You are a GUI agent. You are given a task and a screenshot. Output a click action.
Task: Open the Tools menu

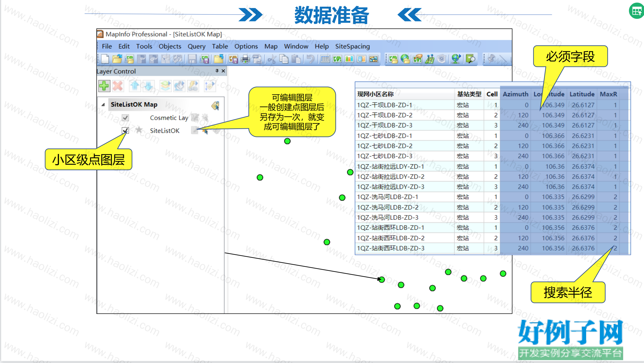pyautogui.click(x=144, y=46)
